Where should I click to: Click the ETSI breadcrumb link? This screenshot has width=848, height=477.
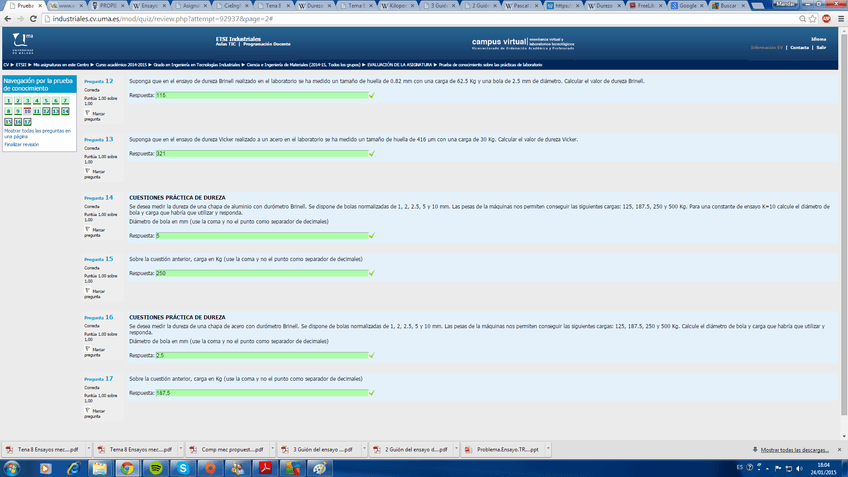(21, 65)
